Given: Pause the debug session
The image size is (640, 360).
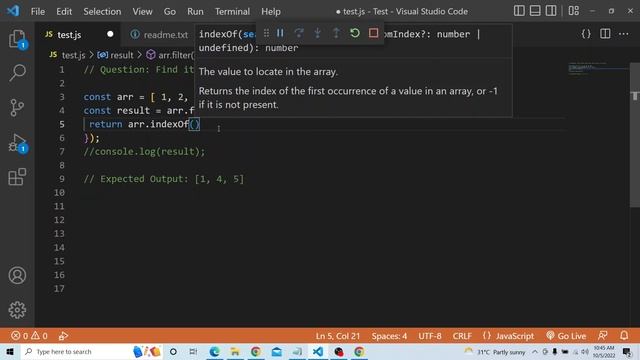Looking at the screenshot, I should tap(280, 33).
